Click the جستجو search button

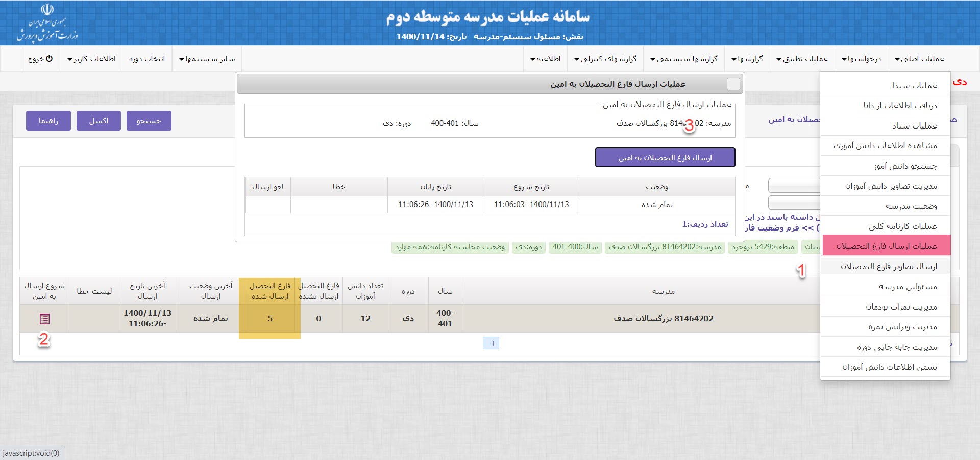pos(149,121)
